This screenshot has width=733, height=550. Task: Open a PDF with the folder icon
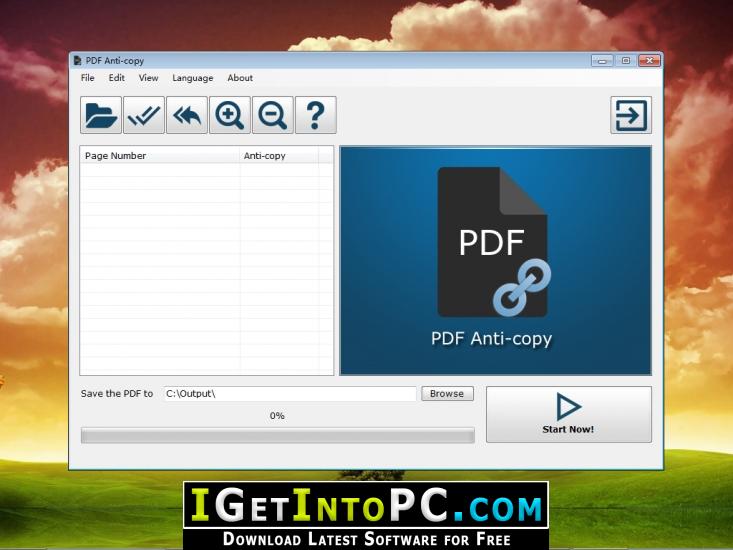[x=101, y=115]
